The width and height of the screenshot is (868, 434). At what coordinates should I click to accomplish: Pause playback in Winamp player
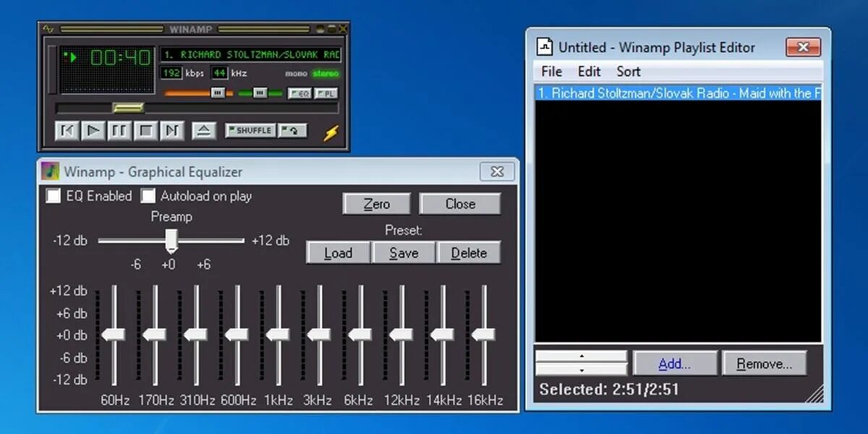tap(119, 131)
